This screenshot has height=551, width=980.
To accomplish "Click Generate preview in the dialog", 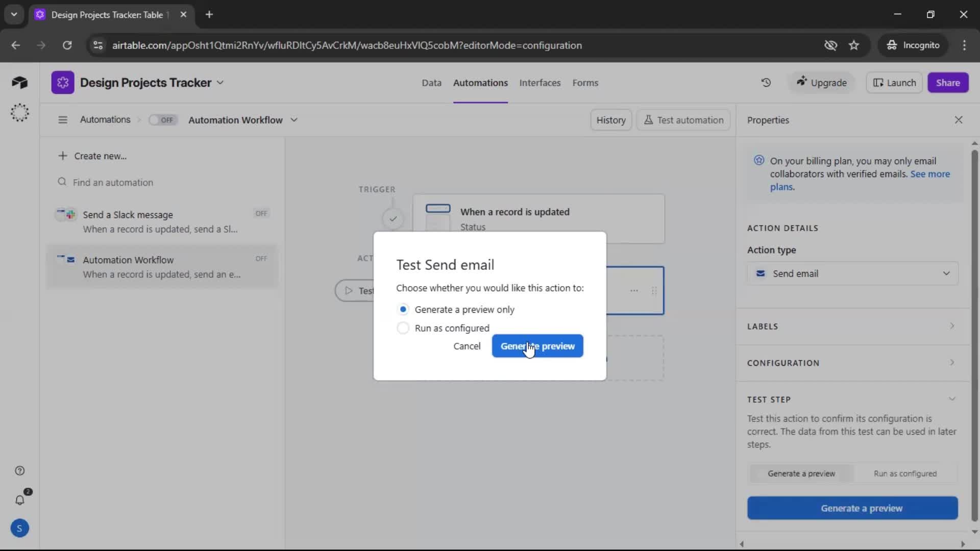I will click(x=537, y=346).
